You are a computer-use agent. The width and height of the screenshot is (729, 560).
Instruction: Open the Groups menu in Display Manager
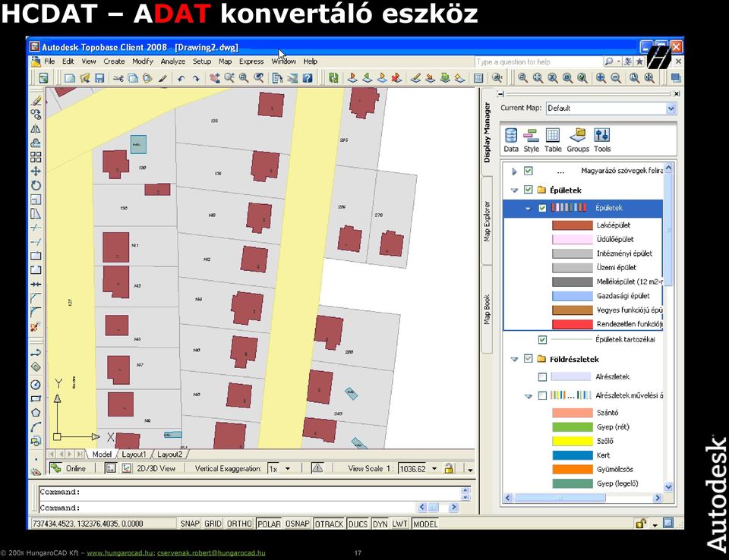pyautogui.click(x=578, y=140)
